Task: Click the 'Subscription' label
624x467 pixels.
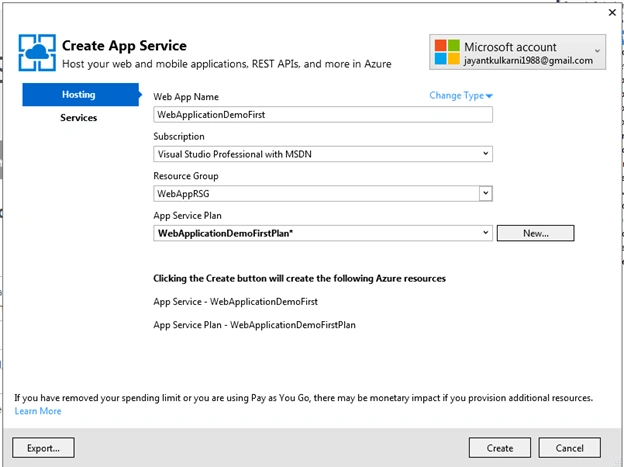Action: point(179,136)
